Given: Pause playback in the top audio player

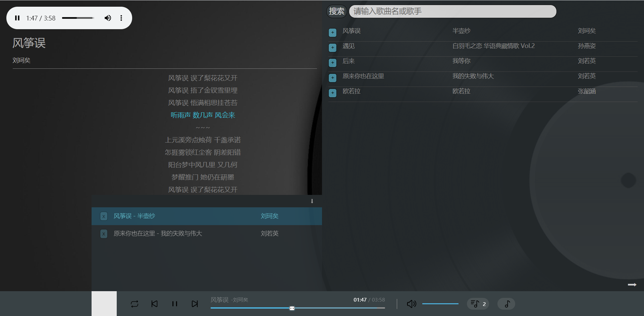Looking at the screenshot, I should tap(17, 18).
